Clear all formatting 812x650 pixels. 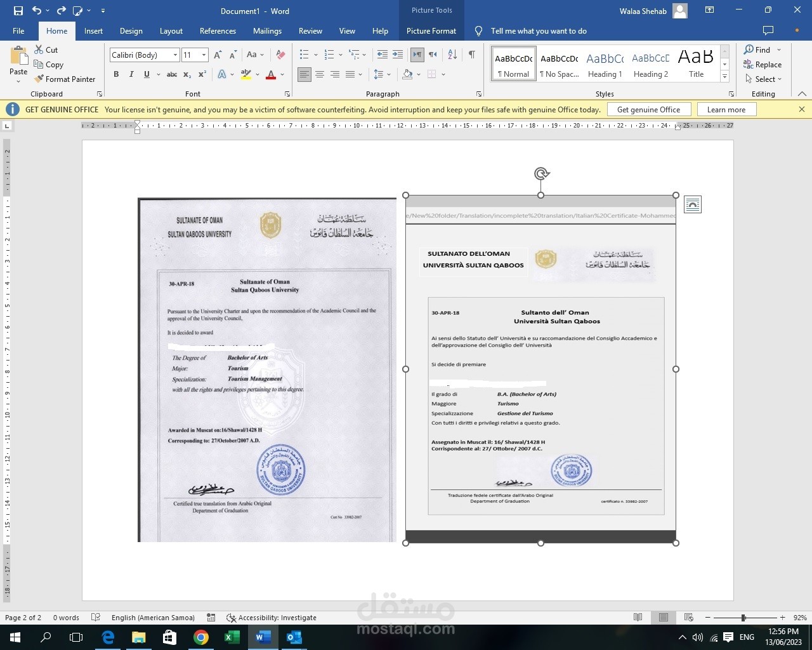click(x=280, y=55)
